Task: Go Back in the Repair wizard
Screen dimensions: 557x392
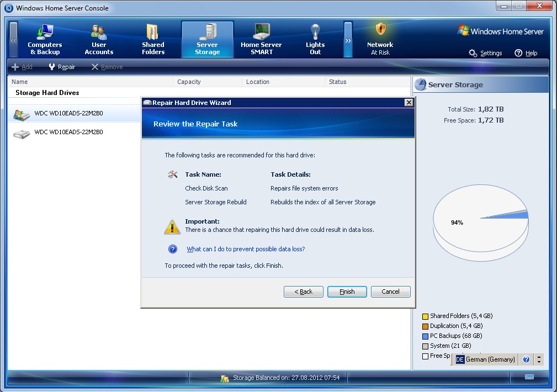Action: click(303, 292)
